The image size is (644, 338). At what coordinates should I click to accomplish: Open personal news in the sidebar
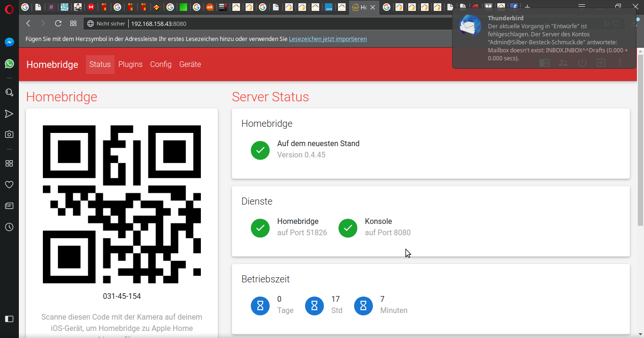tap(9, 206)
